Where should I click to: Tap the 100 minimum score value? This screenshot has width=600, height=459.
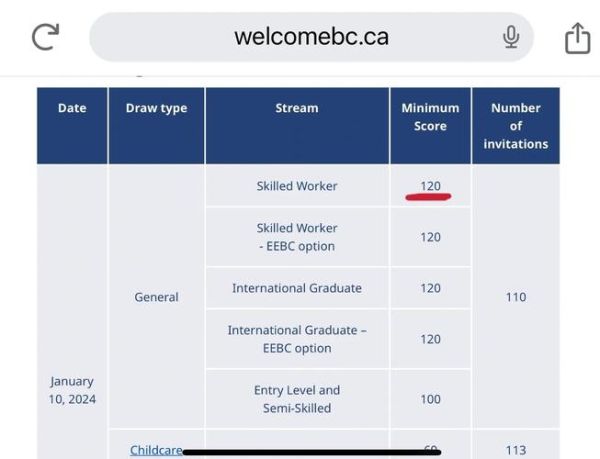click(x=430, y=399)
